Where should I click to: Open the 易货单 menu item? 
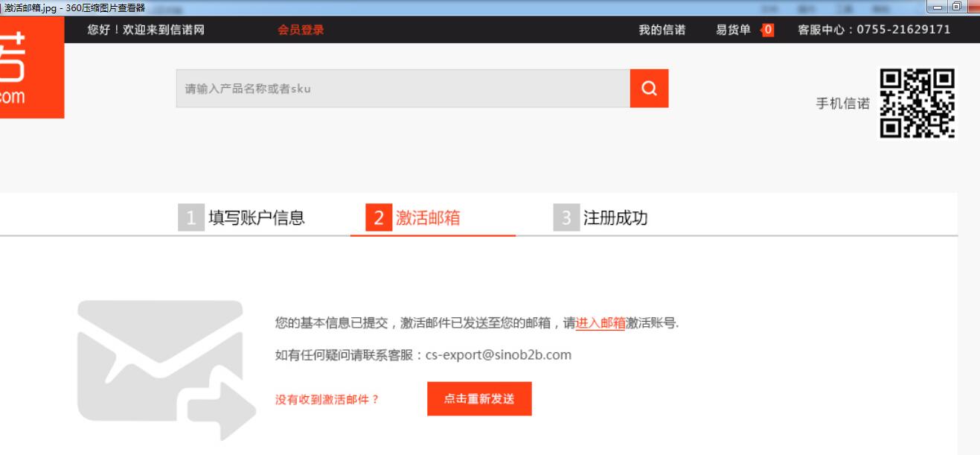point(733,31)
